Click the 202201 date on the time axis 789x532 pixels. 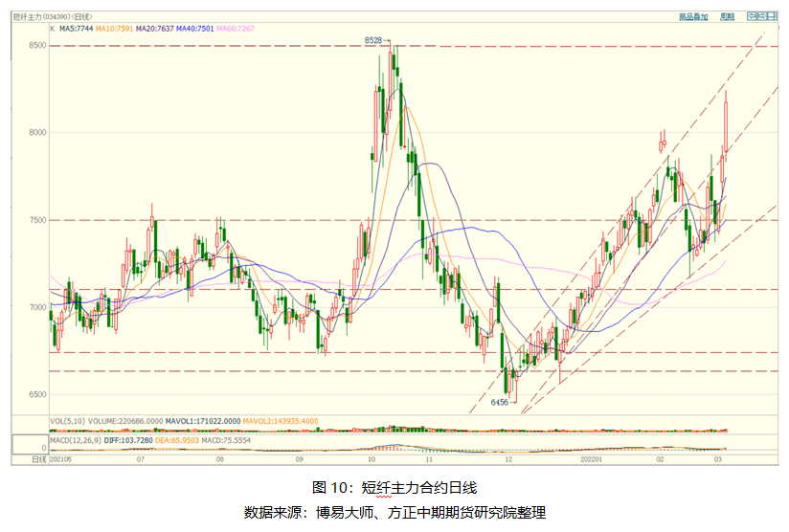(x=591, y=459)
